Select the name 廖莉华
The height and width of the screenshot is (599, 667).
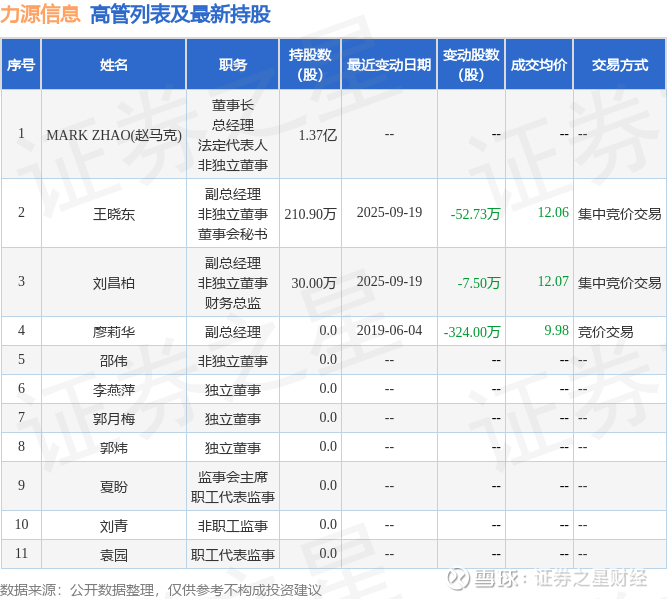tap(114, 331)
